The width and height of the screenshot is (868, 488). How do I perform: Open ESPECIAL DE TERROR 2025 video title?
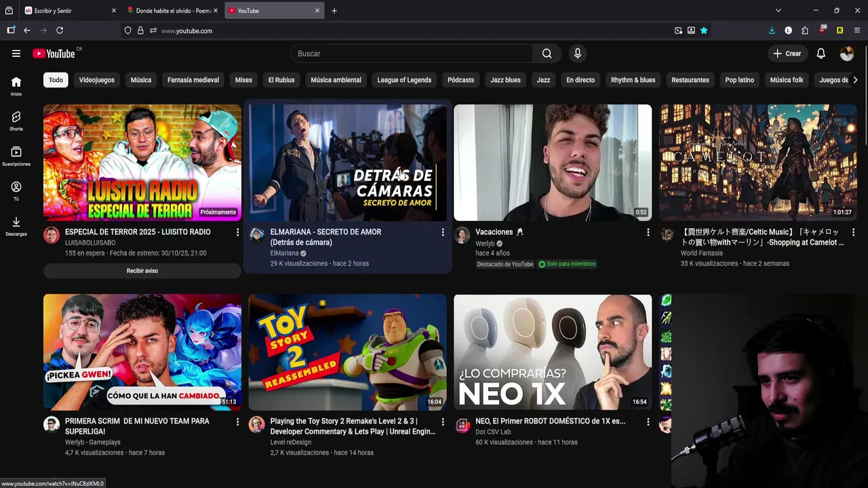click(x=138, y=232)
